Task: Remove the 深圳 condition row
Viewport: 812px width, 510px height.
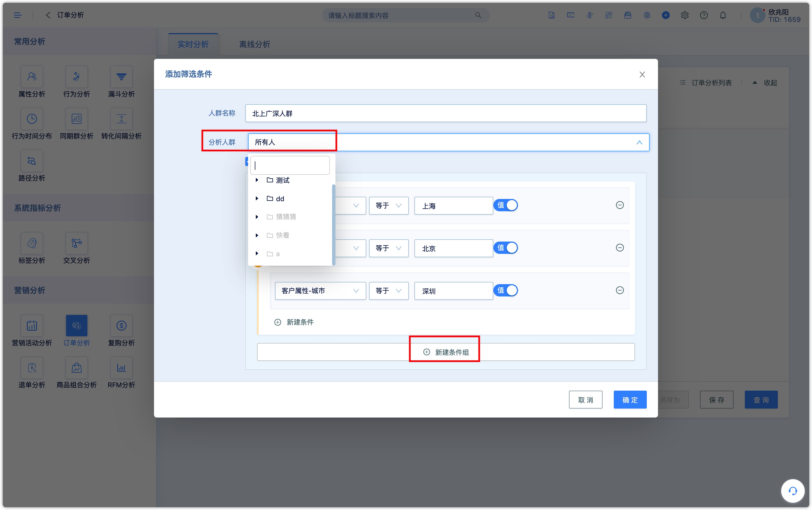Action: [619, 290]
